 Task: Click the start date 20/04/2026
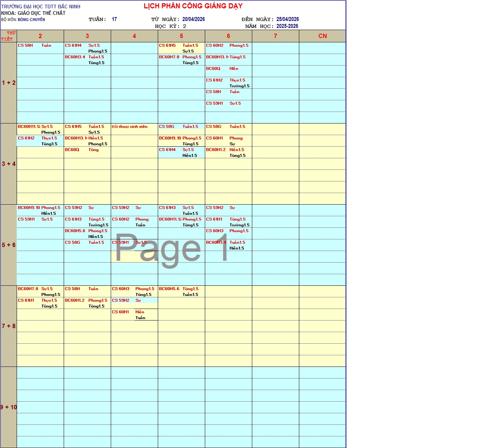tap(193, 19)
